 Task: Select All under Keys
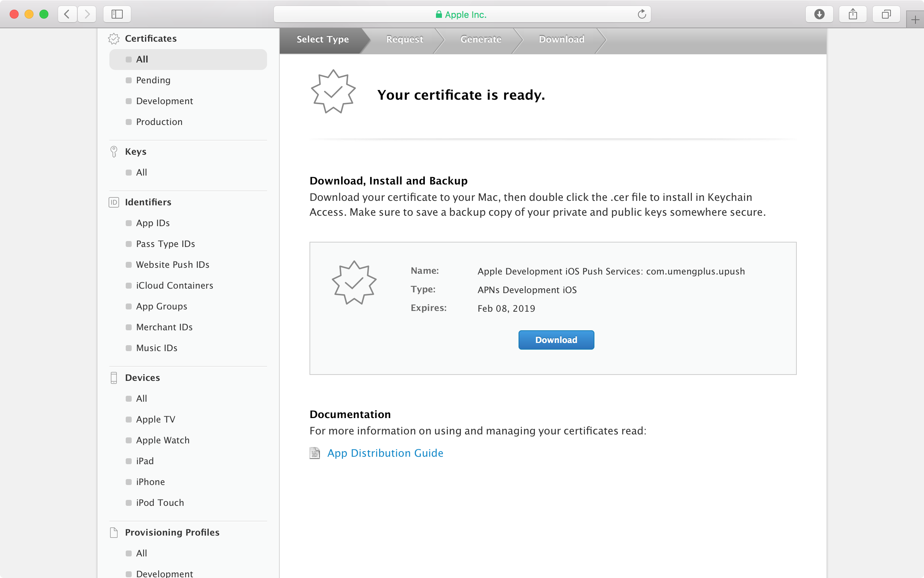[141, 173]
